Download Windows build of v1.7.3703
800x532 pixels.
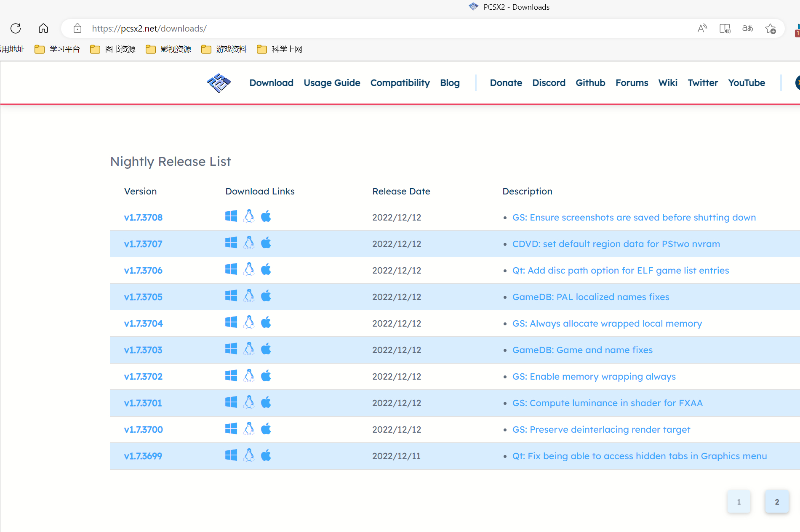point(231,349)
